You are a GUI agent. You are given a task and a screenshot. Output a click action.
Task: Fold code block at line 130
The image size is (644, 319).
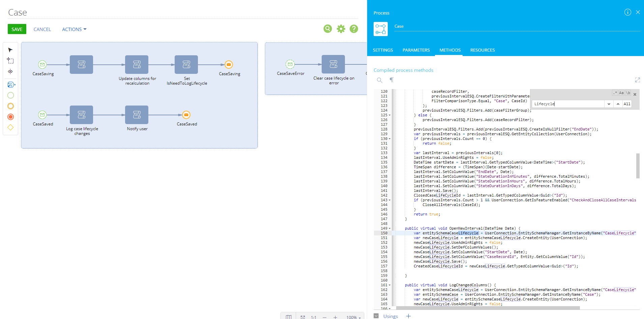click(390, 139)
